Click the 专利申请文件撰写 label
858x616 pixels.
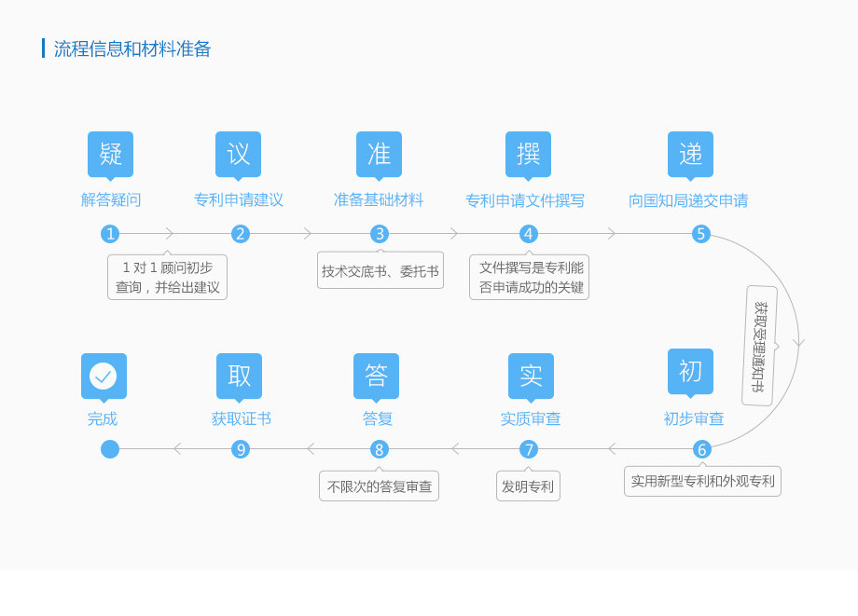coord(525,200)
